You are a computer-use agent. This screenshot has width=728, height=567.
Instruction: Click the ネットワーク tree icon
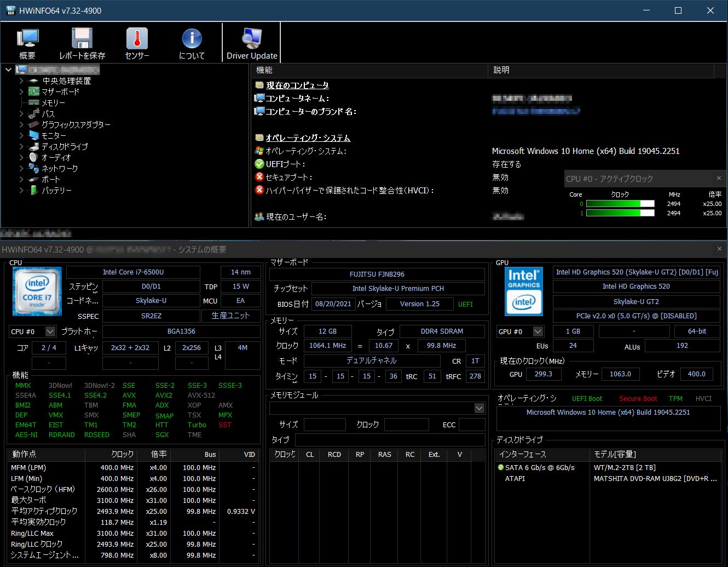(x=34, y=169)
